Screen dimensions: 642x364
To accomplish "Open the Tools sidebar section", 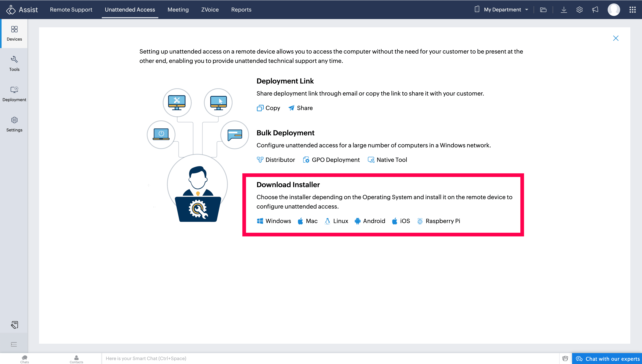I will 14,64.
